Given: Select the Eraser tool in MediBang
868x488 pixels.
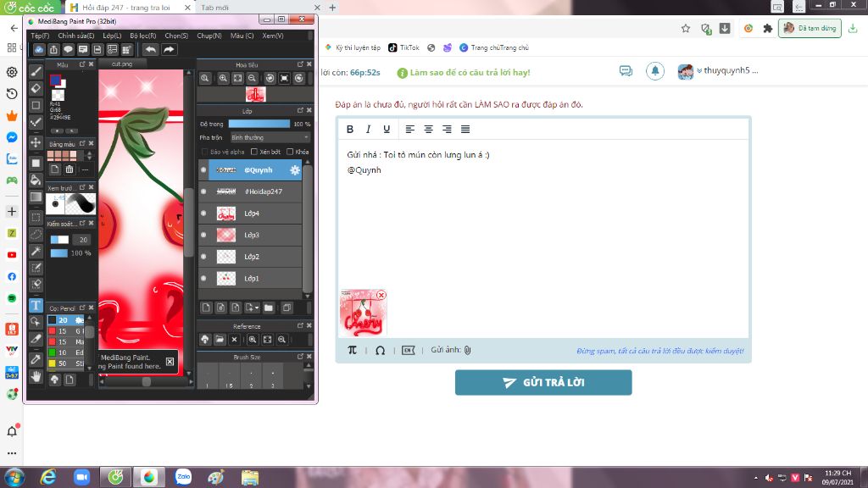Looking at the screenshot, I should (x=36, y=88).
